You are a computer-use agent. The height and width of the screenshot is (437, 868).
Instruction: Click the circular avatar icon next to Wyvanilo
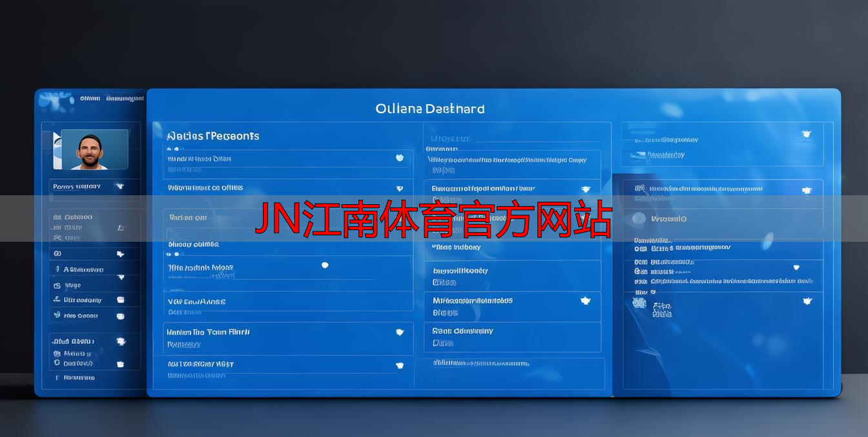pyautogui.click(x=639, y=218)
